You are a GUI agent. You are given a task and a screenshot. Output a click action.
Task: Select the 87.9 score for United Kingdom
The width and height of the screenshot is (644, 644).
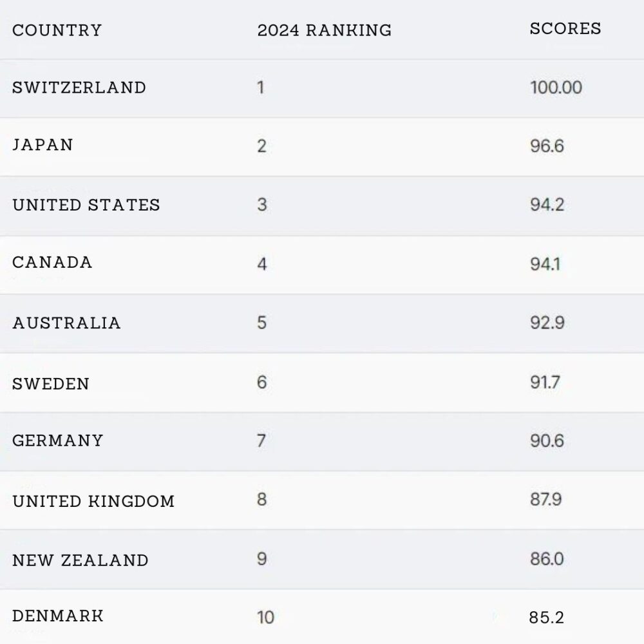coord(547,500)
